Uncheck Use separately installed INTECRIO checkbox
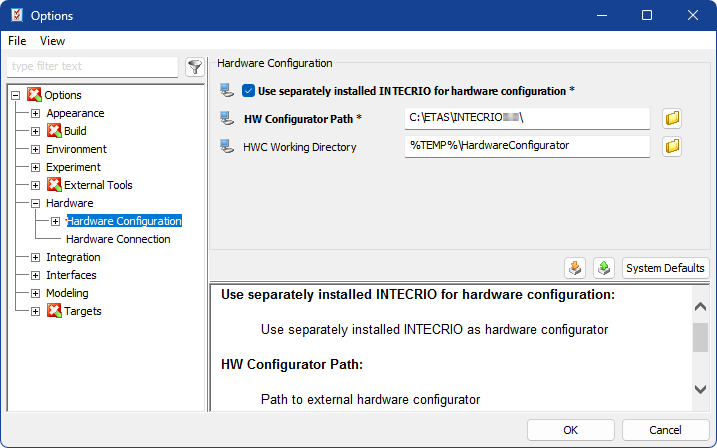 pos(248,91)
